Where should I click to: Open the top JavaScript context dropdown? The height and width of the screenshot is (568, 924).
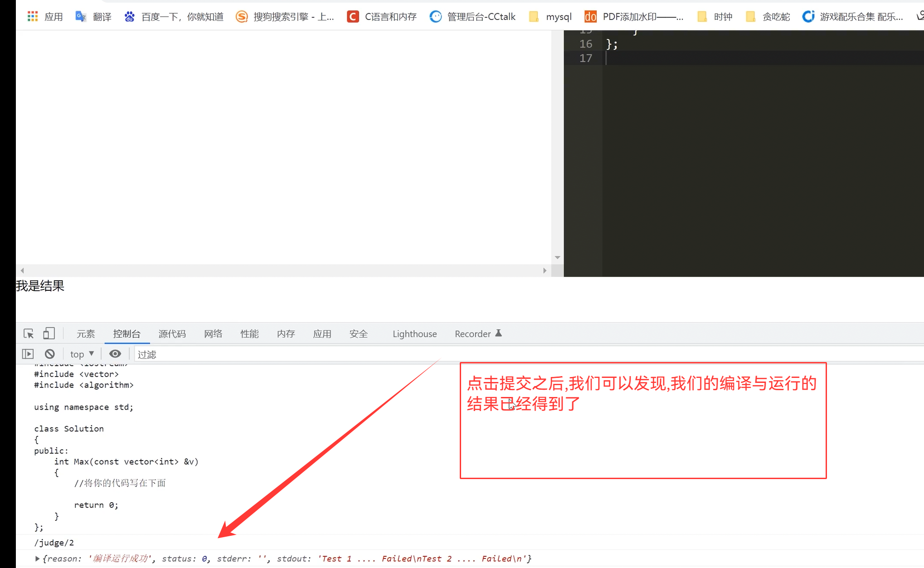[82, 354]
